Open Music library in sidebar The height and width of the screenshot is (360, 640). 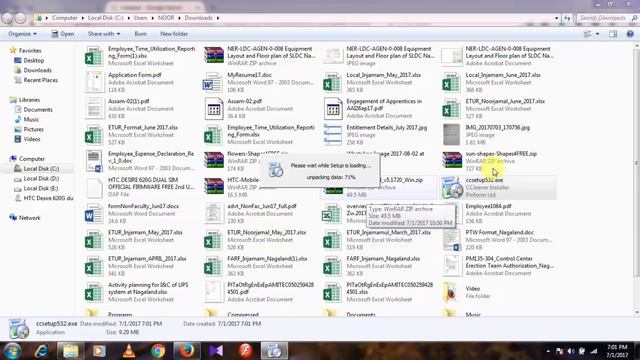pos(31,119)
